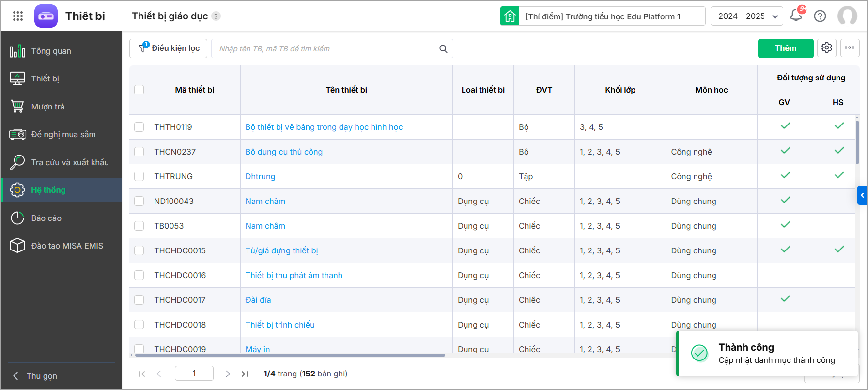Open the apps grid launcher icon
This screenshot has height=390, width=868.
pos(18,16)
